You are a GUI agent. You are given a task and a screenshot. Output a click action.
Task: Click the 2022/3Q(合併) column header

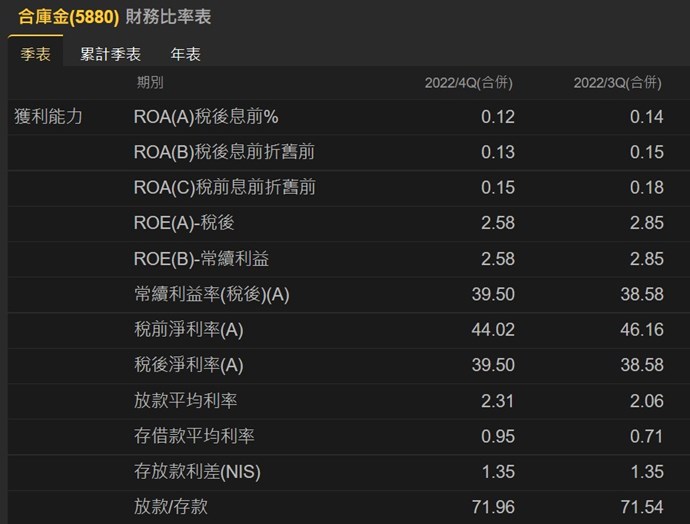click(x=617, y=83)
